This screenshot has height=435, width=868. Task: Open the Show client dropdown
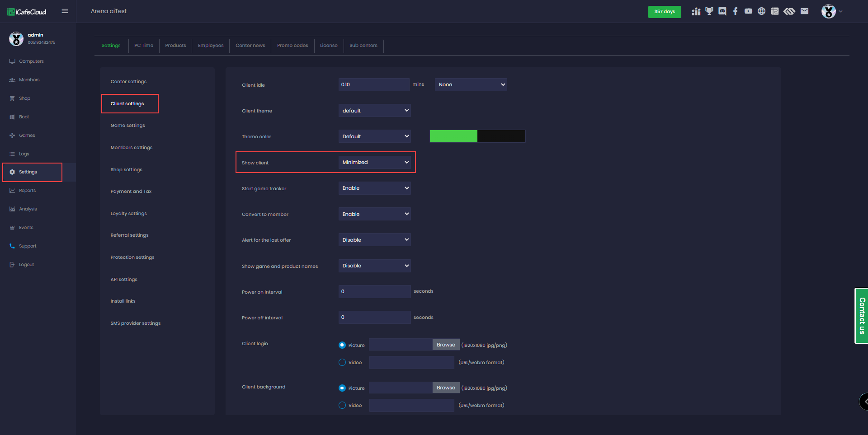pyautogui.click(x=374, y=162)
